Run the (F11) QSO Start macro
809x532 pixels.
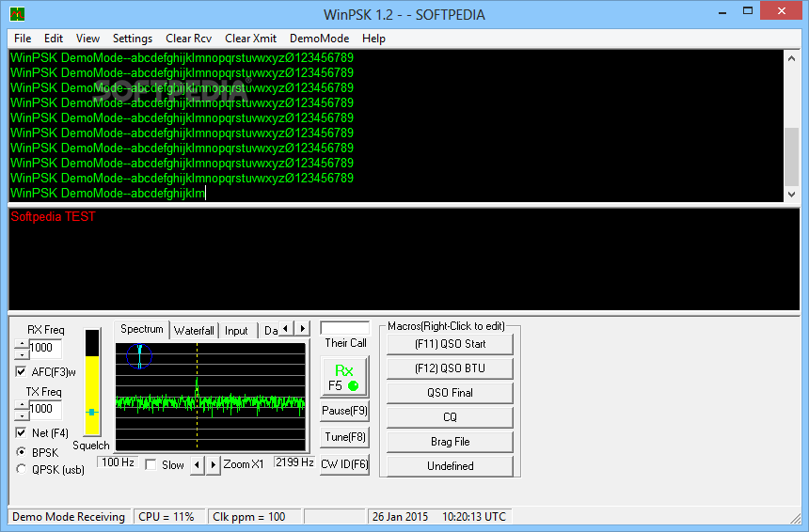[x=450, y=344]
